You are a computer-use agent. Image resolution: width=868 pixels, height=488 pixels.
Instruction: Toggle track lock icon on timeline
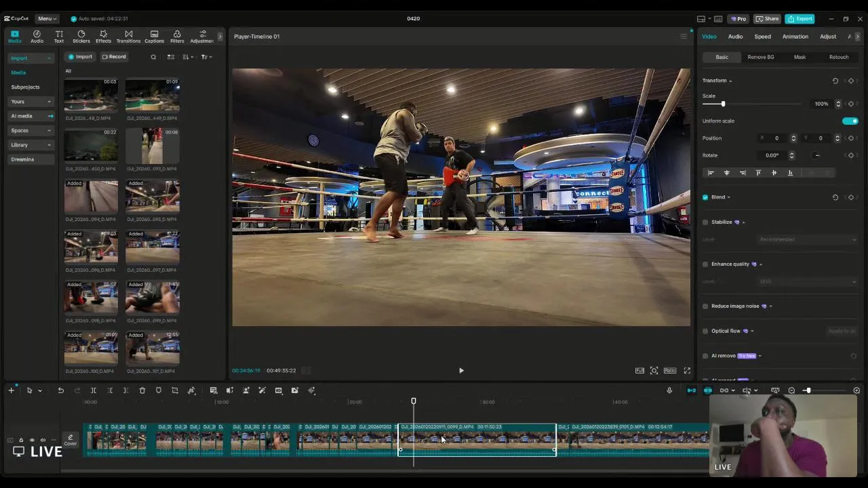point(20,440)
